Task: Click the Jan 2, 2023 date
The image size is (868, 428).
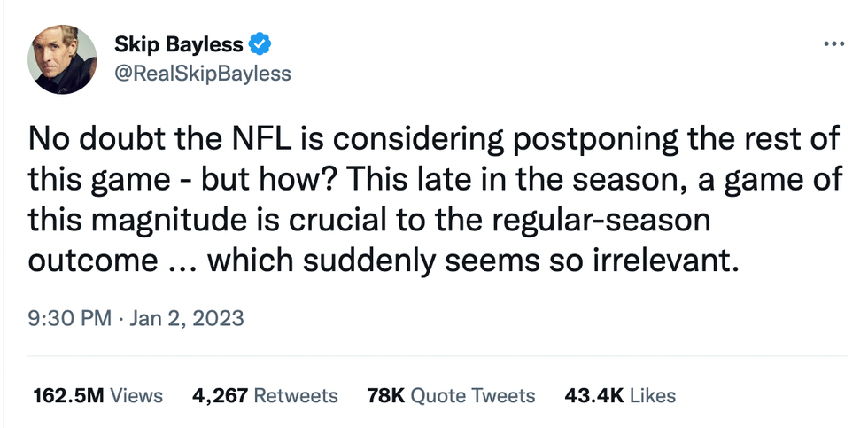Action: (186, 316)
